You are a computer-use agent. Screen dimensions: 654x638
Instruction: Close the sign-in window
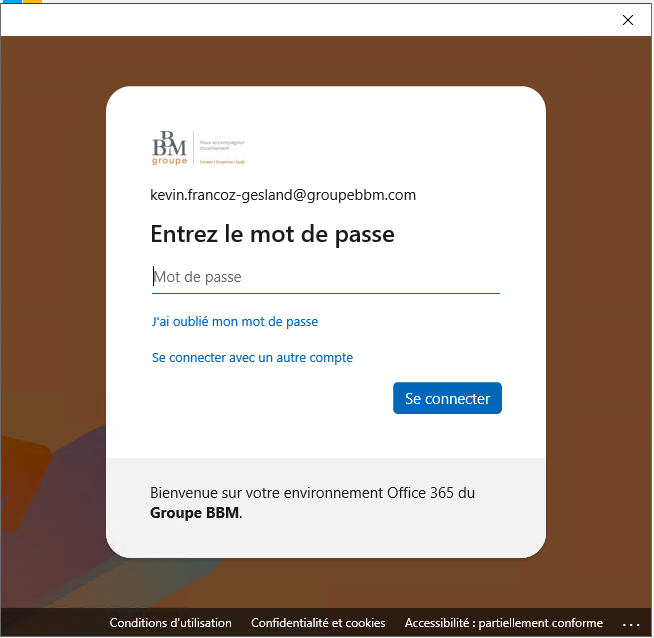628,20
